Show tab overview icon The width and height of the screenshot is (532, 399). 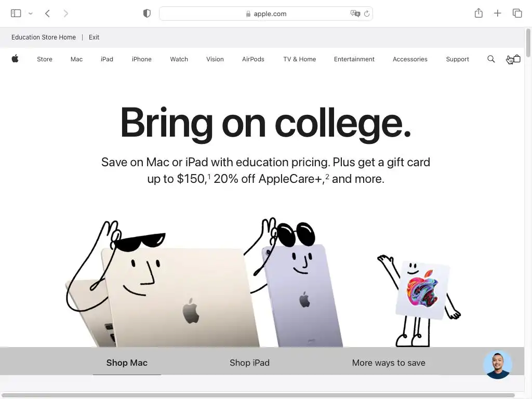517,13
